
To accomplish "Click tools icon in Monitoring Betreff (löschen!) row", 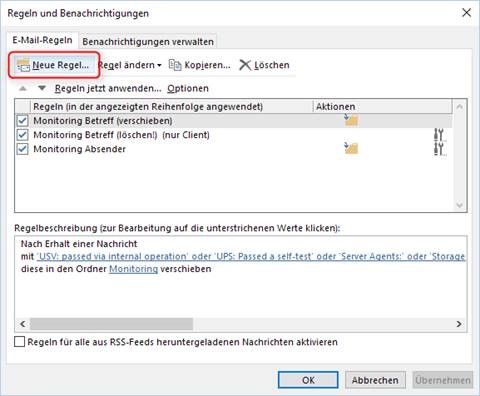I will coord(439,135).
